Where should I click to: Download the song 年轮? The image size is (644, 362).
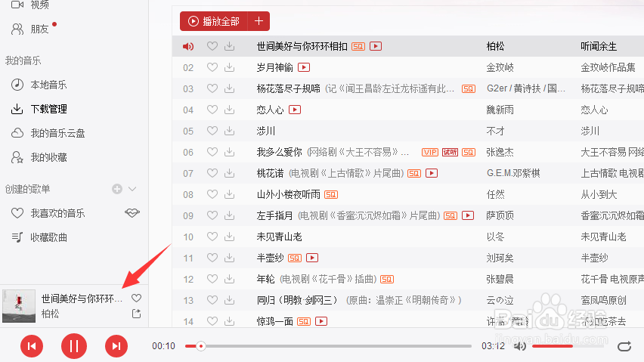tap(230, 279)
